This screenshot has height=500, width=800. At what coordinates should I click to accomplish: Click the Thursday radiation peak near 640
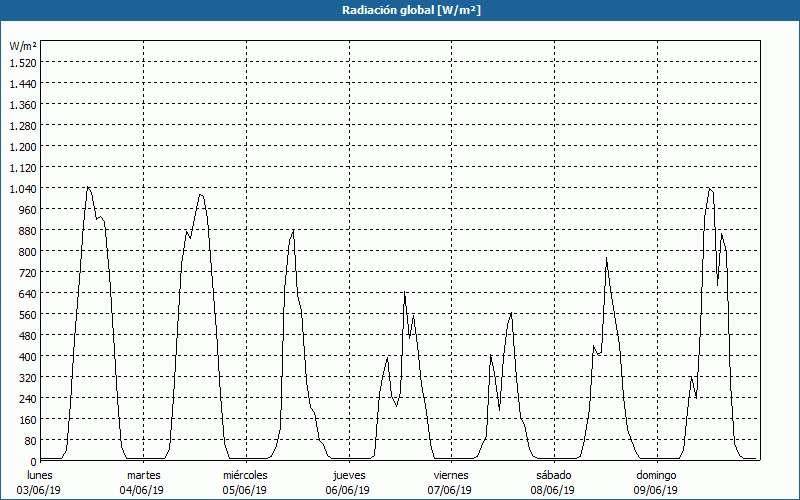pyautogui.click(x=405, y=291)
